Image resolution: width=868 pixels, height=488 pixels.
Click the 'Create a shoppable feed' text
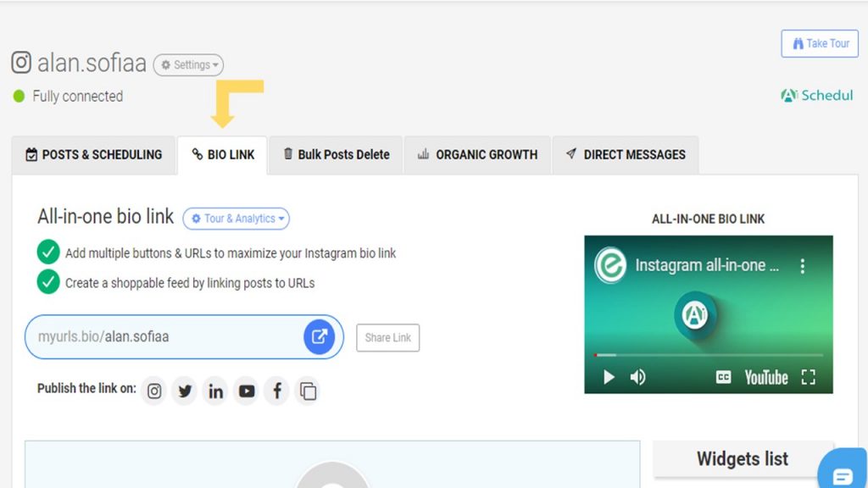(x=190, y=283)
